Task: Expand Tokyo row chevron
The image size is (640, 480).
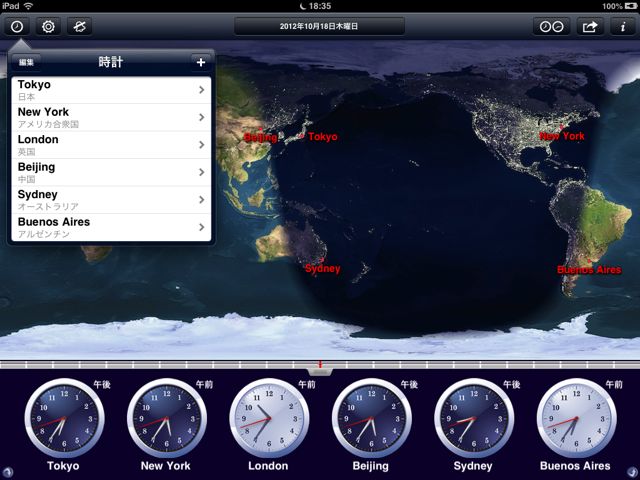Action: point(202,90)
